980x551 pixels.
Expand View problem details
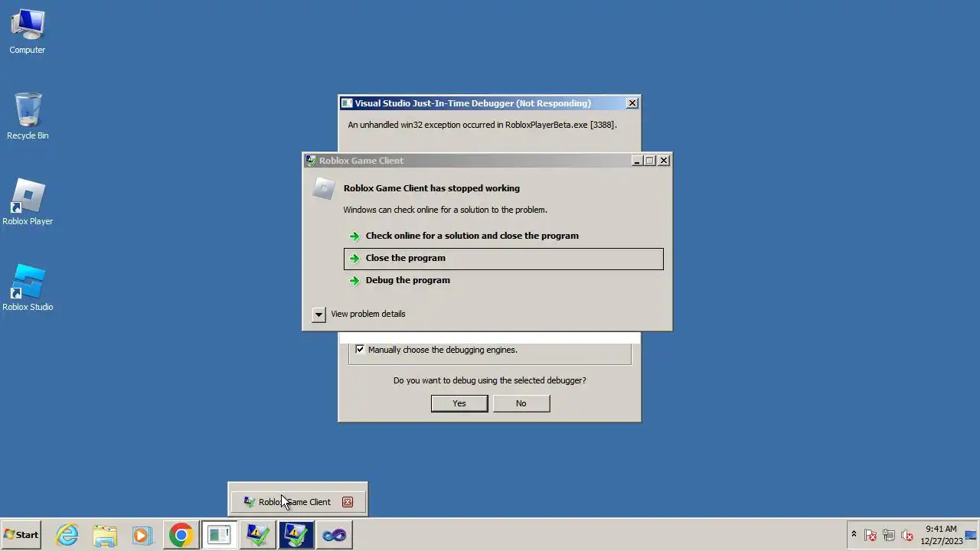360,314
